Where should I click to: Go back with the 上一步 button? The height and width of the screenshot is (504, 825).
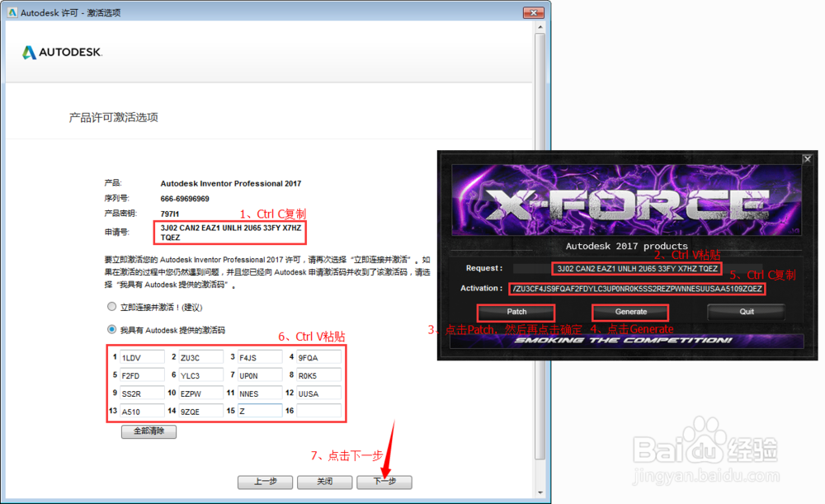point(265,482)
